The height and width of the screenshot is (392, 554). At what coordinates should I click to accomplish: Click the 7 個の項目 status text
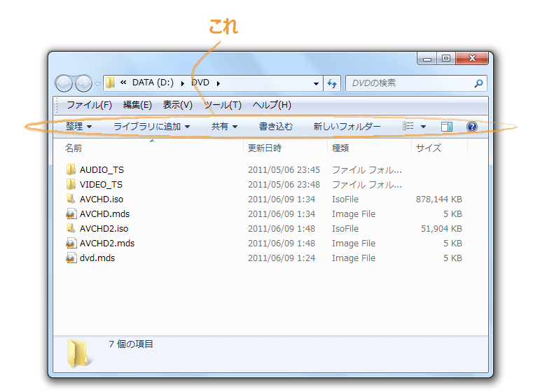131,344
